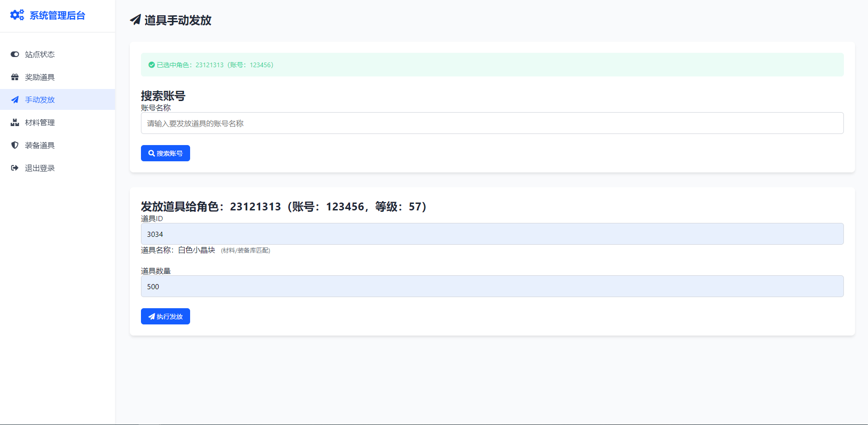Click the green check icon in the 已选中角色 banner
This screenshot has width=868, height=425.
coord(152,65)
